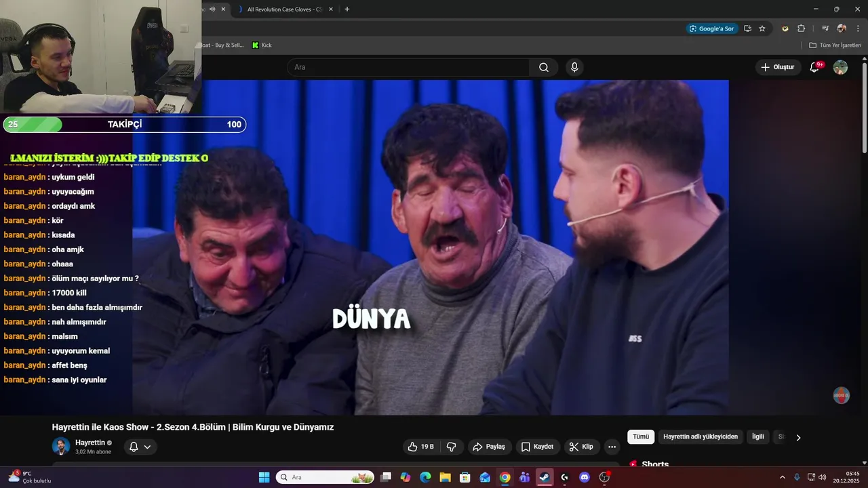The image size is (868, 488).
Task: Open the Hayrettin channel name link
Action: pos(90,443)
